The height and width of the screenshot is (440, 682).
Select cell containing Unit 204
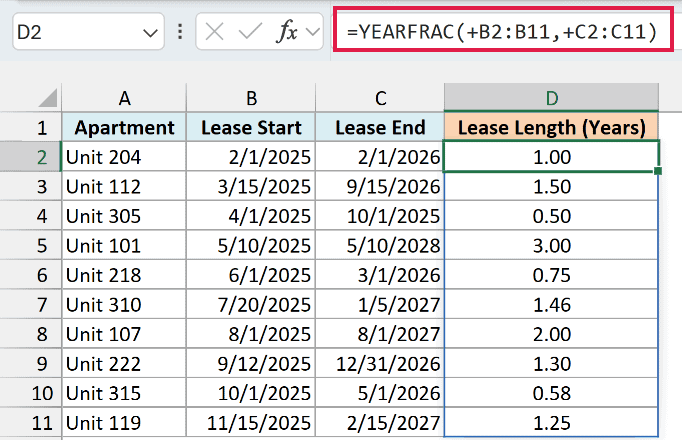pyautogui.click(x=124, y=157)
